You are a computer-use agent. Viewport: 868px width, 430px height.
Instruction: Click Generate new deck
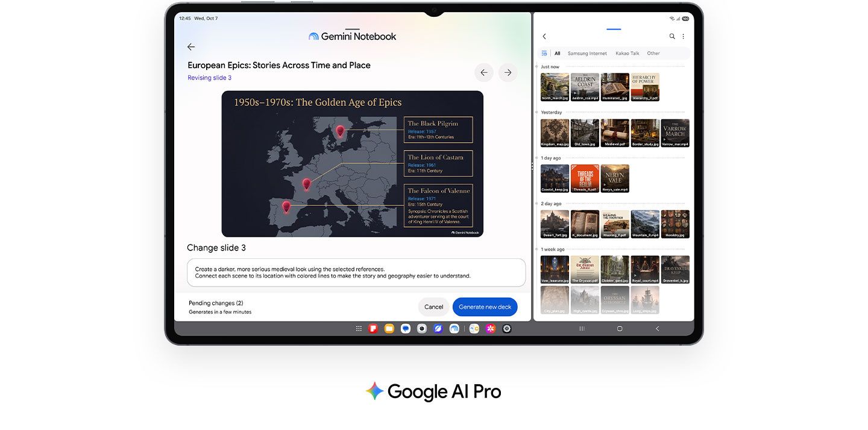485,307
